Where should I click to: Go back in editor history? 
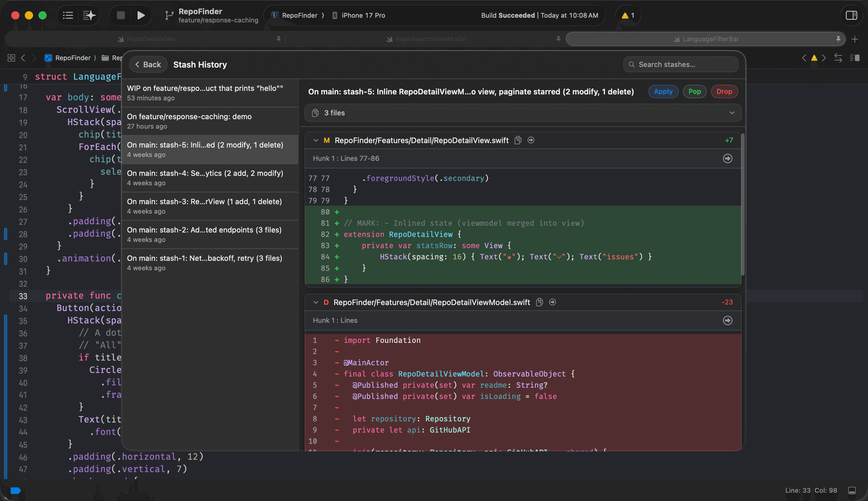tap(23, 58)
